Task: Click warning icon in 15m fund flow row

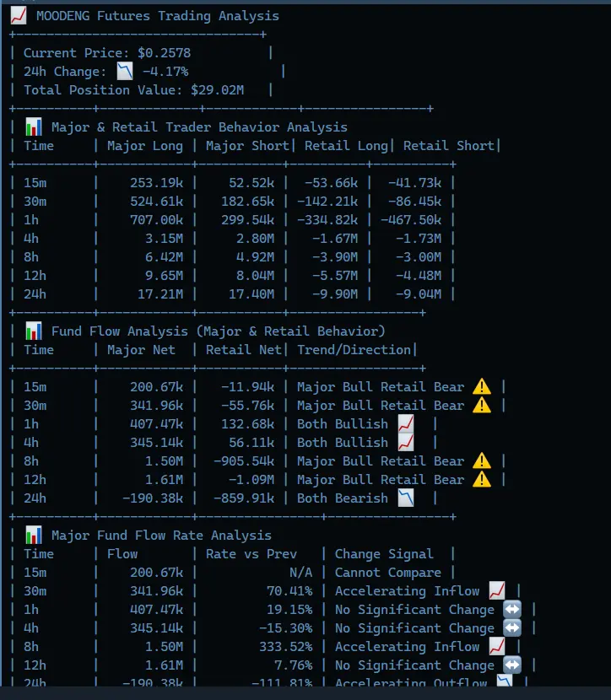Action: point(482,386)
